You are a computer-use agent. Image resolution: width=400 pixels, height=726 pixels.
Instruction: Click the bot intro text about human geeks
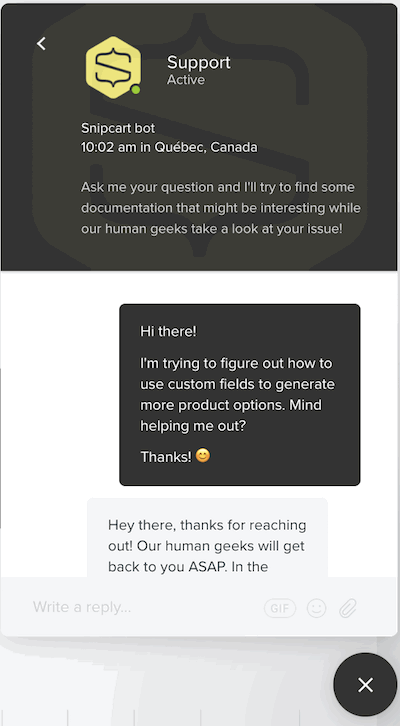tap(221, 208)
